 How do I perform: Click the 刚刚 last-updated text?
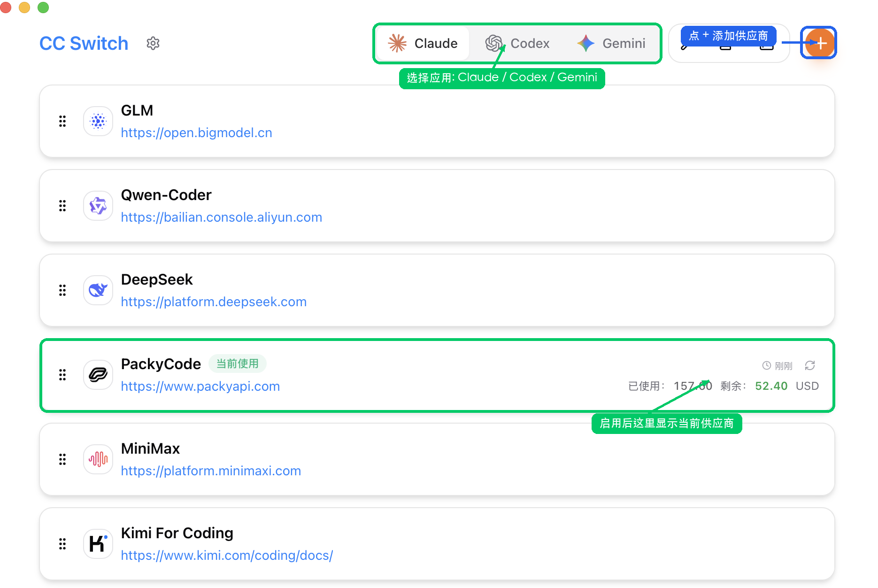pyautogui.click(x=784, y=366)
